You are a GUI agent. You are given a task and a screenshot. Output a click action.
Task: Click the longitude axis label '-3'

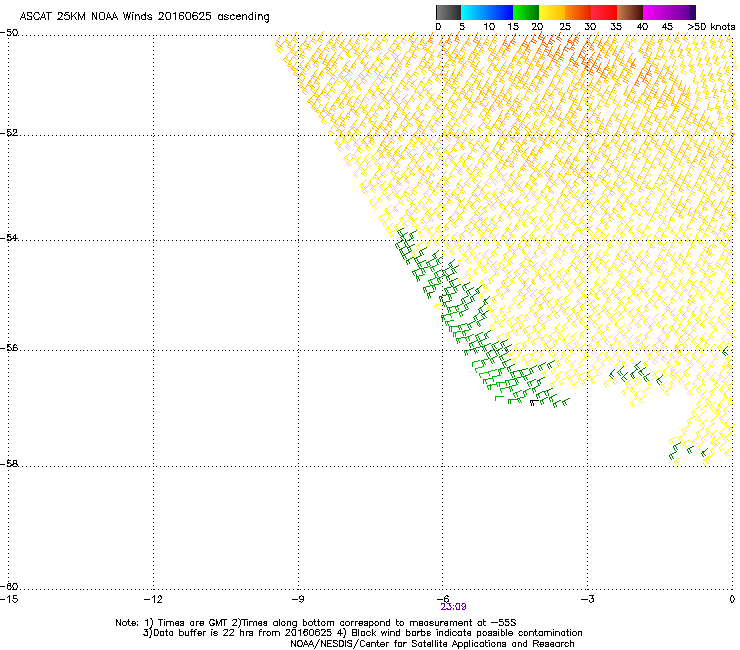(587, 599)
